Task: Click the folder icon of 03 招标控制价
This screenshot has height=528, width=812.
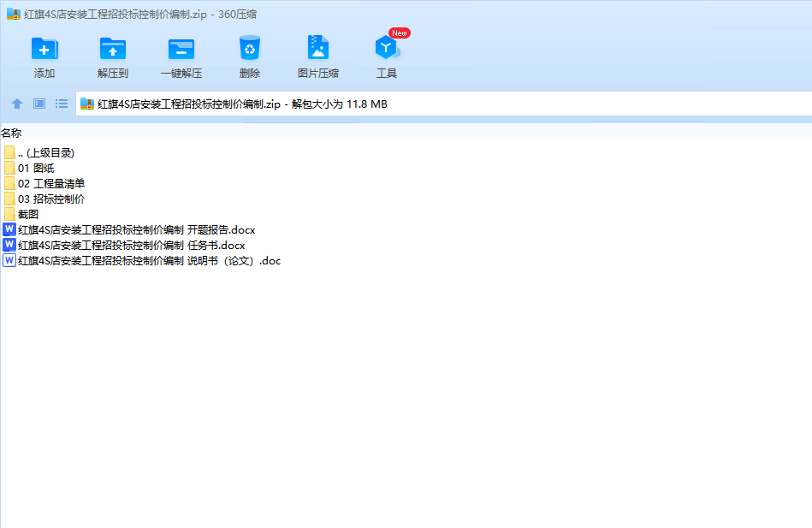Action: (9, 199)
